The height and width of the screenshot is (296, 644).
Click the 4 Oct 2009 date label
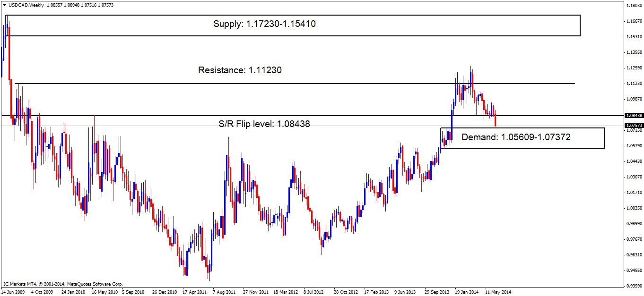click(42, 292)
